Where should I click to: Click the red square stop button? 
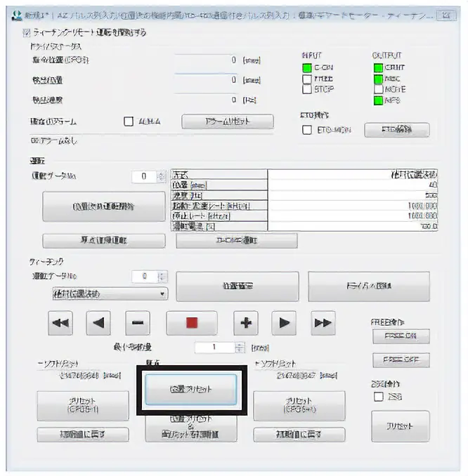coord(192,323)
